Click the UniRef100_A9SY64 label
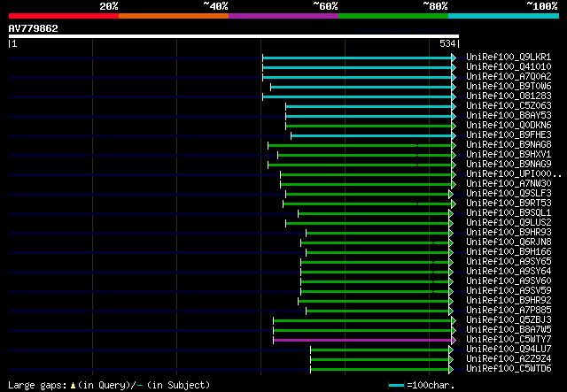567x392 pixels. click(509, 272)
